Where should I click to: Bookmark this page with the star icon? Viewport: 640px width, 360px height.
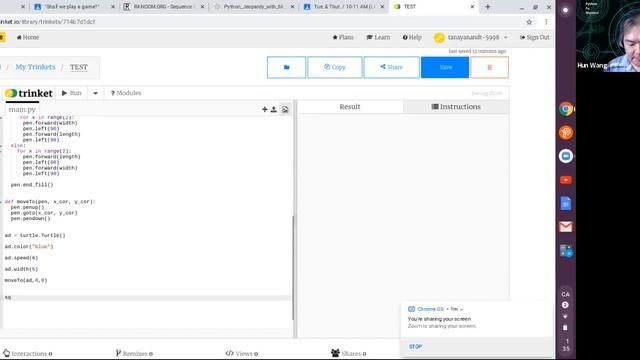[529, 22]
